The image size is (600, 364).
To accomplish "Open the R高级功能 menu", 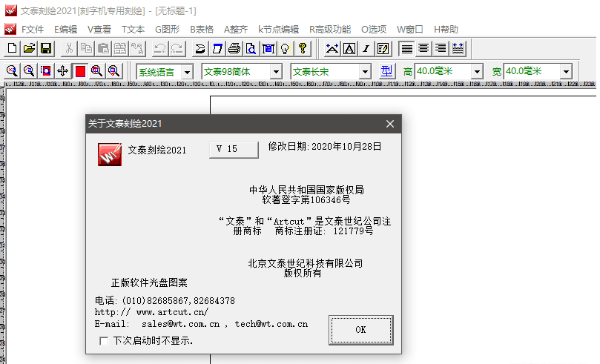I will click(330, 30).
